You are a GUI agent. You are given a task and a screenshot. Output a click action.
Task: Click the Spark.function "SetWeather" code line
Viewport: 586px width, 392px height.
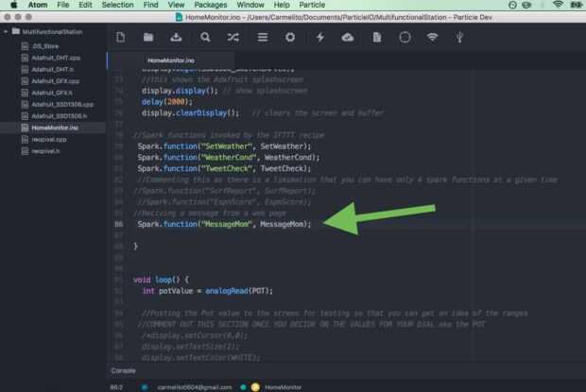click(x=224, y=146)
